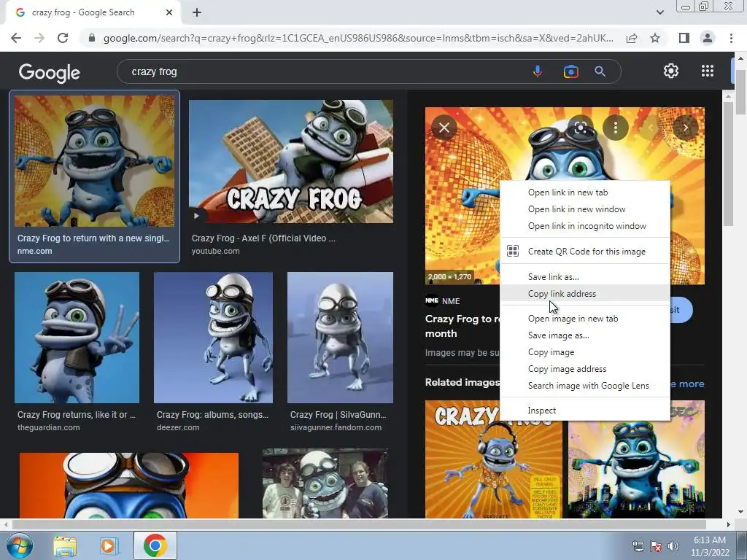The width and height of the screenshot is (747, 560).
Task: Reload the page
Action: pyautogui.click(x=63, y=38)
